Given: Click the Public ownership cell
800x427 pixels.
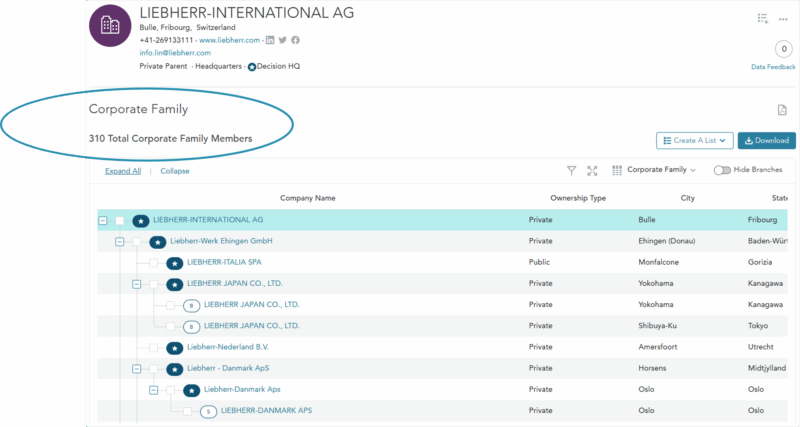Looking at the screenshot, I should [539, 262].
